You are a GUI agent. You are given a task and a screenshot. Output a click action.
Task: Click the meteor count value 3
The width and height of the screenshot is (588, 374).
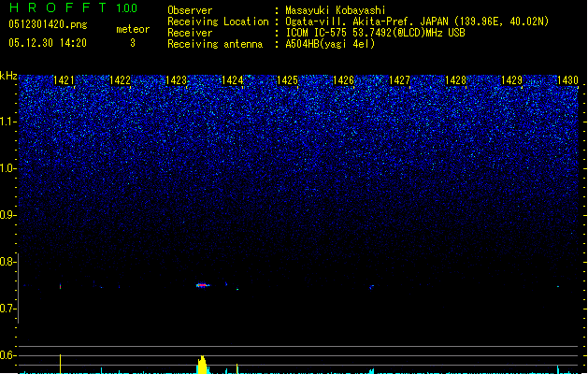(133, 43)
